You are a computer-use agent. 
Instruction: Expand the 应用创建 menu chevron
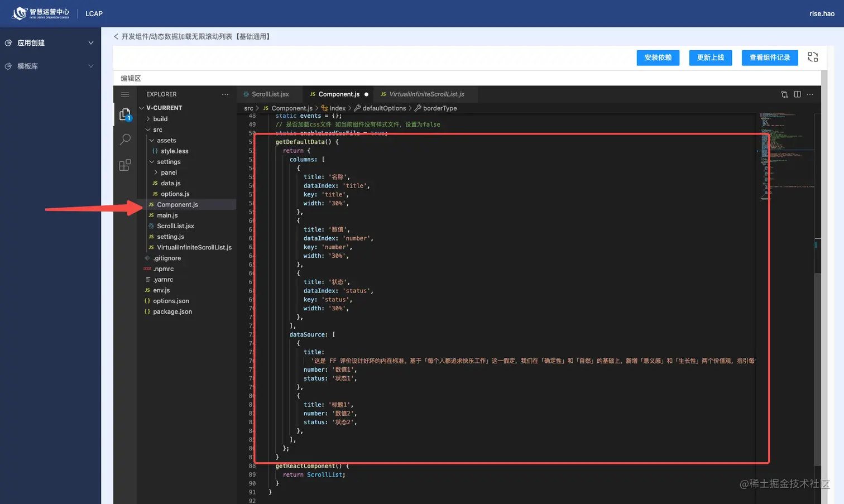(91, 43)
